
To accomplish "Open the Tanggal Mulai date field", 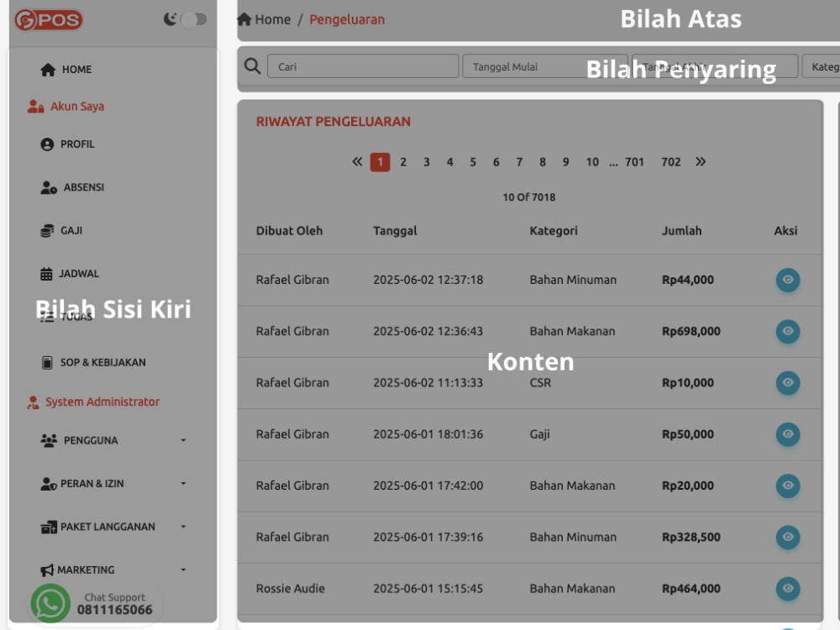I will point(545,66).
